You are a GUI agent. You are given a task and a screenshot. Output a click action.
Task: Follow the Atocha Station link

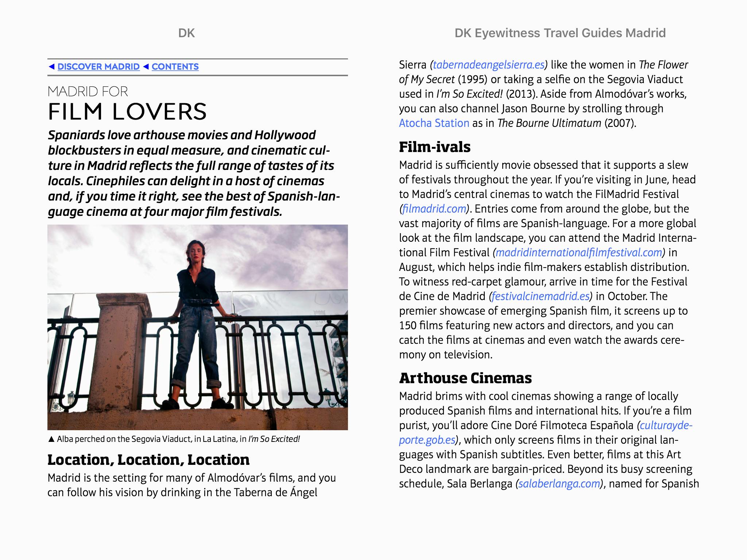[x=434, y=123]
